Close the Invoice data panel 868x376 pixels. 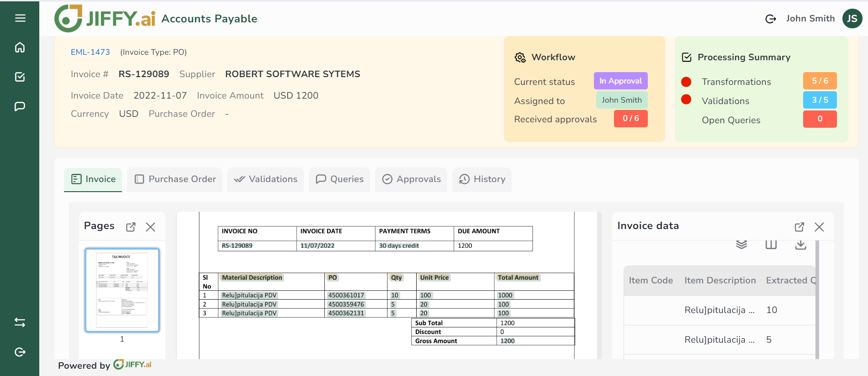[819, 227]
